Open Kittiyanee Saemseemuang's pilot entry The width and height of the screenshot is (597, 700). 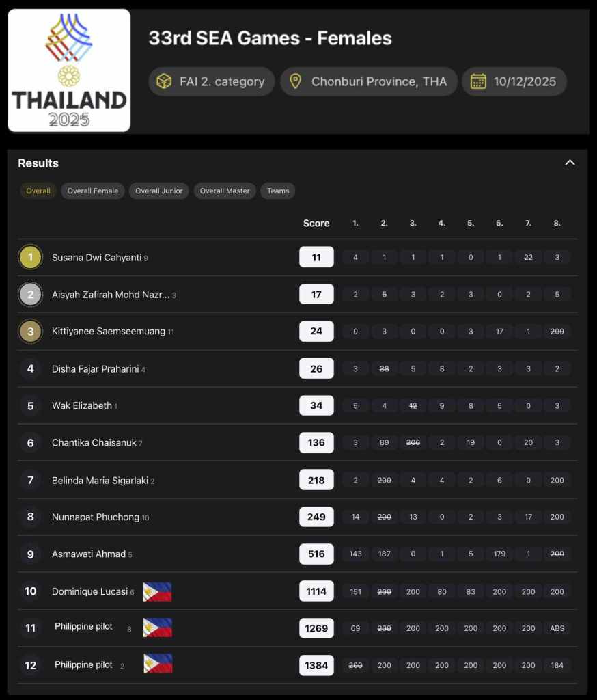pyautogui.click(x=109, y=332)
